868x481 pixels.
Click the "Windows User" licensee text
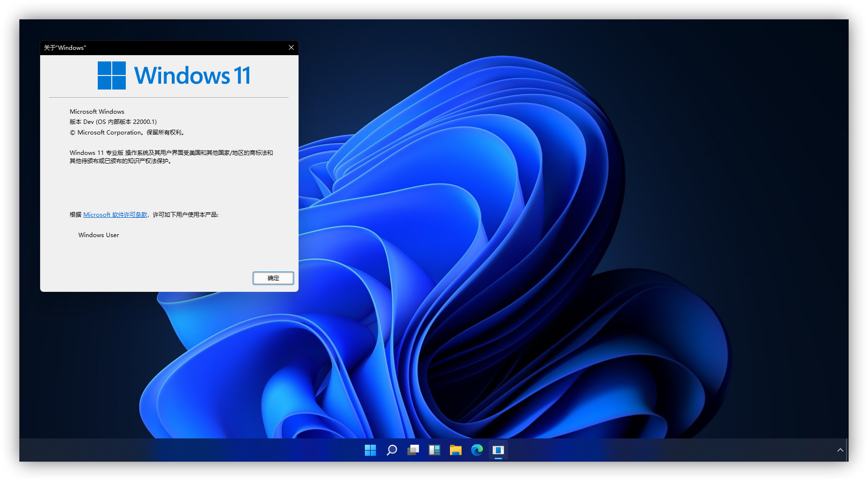point(99,235)
